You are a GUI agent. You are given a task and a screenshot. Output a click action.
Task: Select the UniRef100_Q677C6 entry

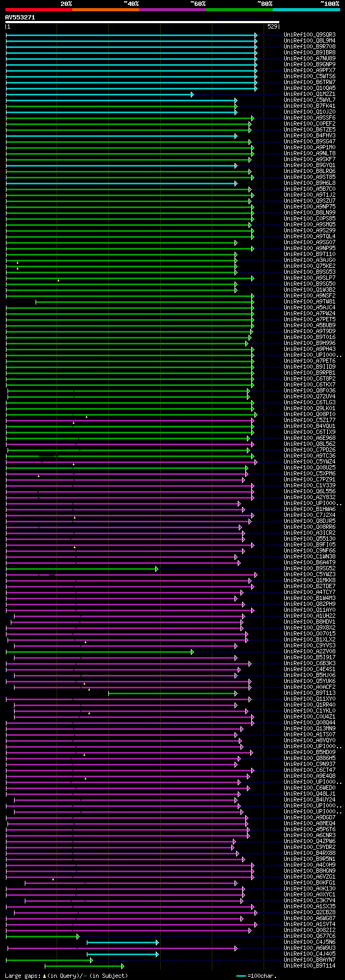tap(309, 936)
